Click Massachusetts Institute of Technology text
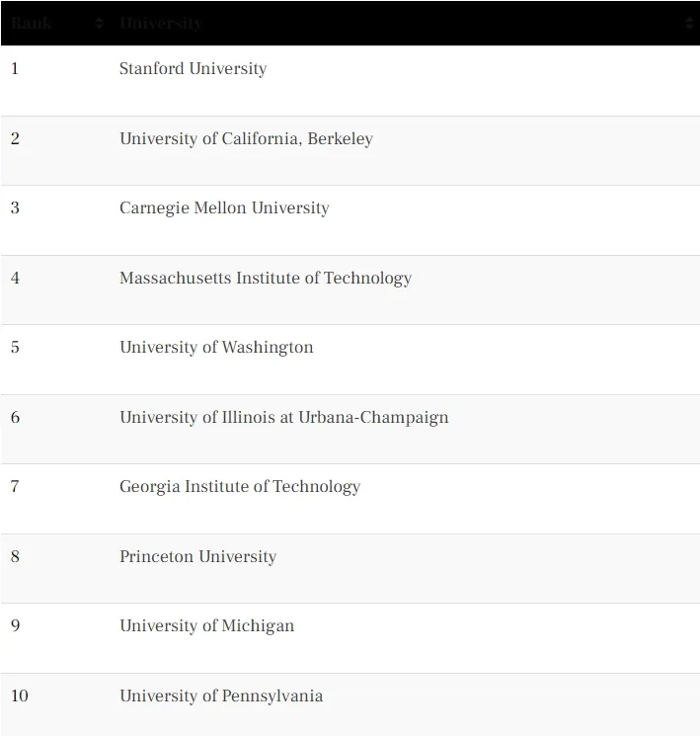 [x=266, y=278]
